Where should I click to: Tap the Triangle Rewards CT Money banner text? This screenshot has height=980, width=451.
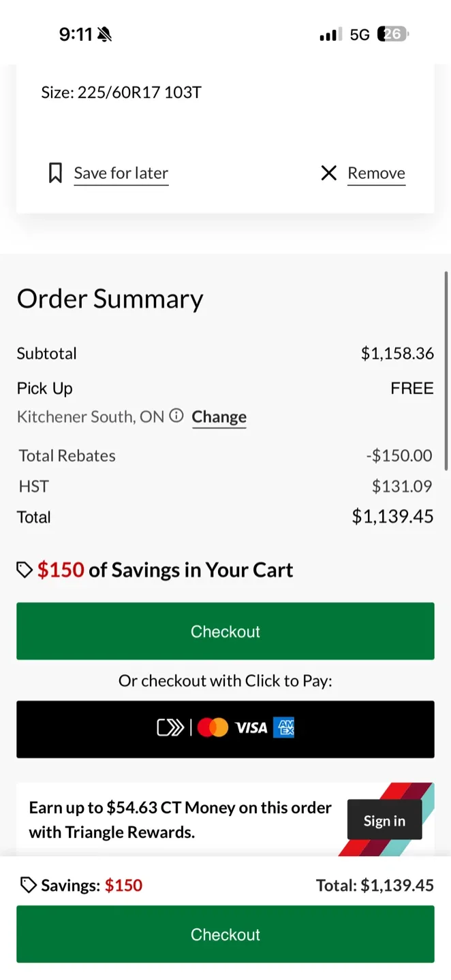[x=180, y=819]
